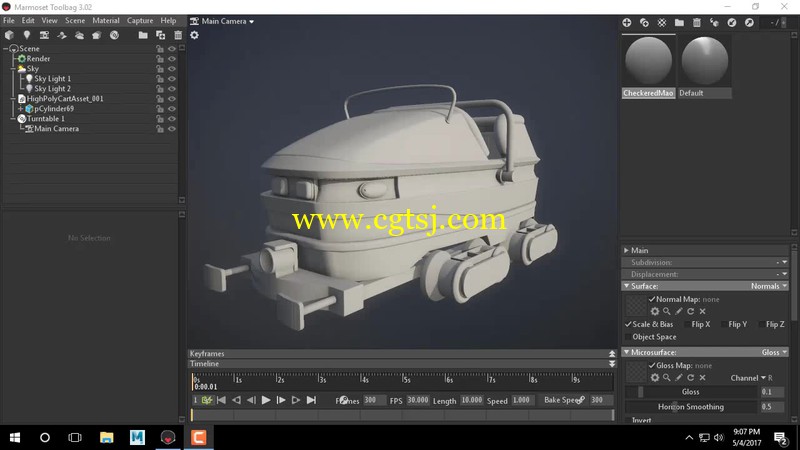This screenshot has width=800, height=450.
Task: Add a fog object using the cloud icon
Action: [79, 35]
